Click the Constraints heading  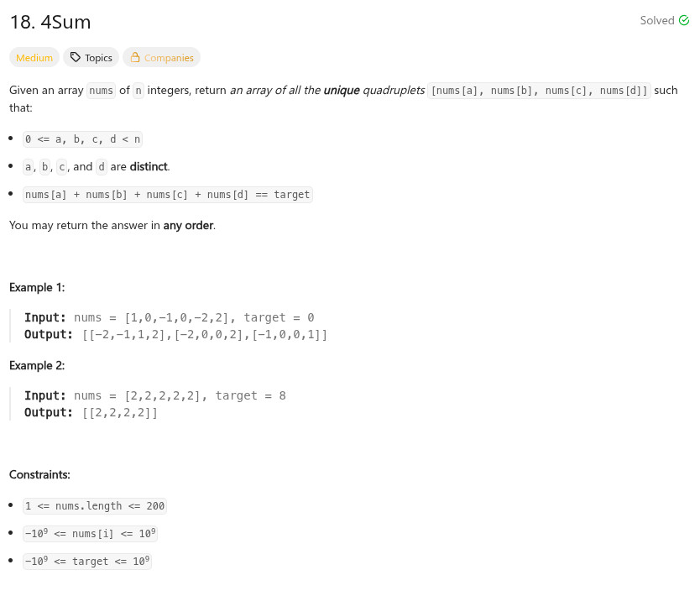click(39, 474)
